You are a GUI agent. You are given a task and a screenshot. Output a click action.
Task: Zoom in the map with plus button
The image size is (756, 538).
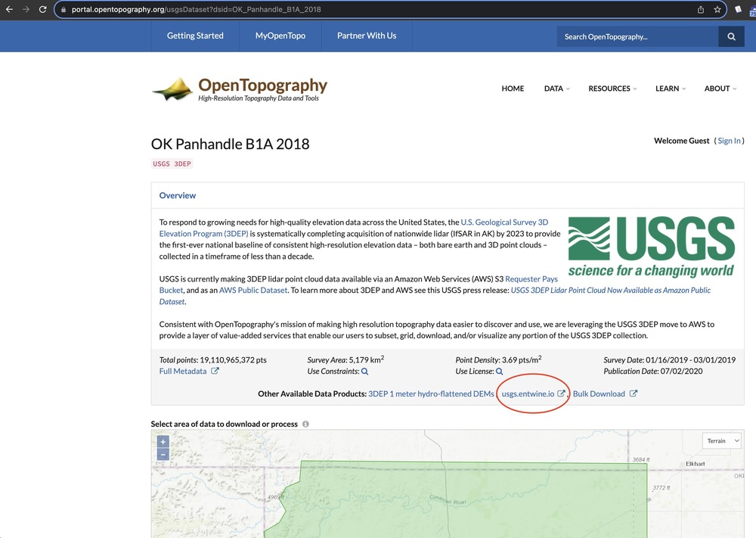coord(163,441)
